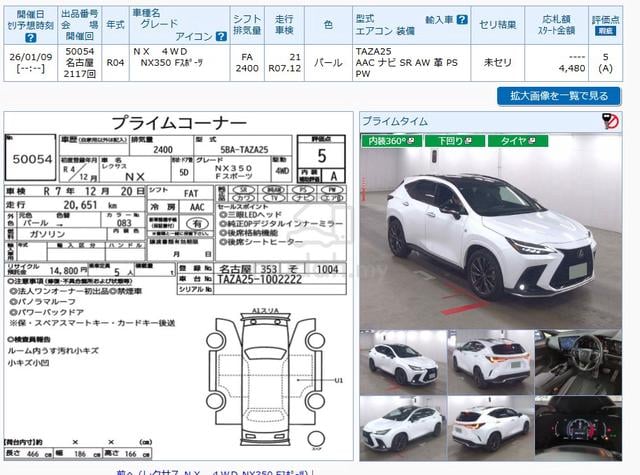Click help icon under 開催日 column header
The image size is (640, 475).
pos(31,38)
